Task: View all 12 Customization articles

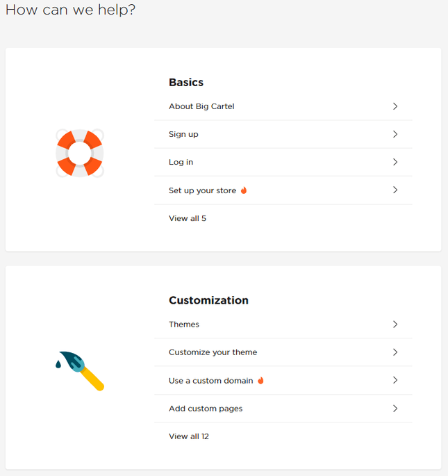Action: pyautogui.click(x=189, y=436)
